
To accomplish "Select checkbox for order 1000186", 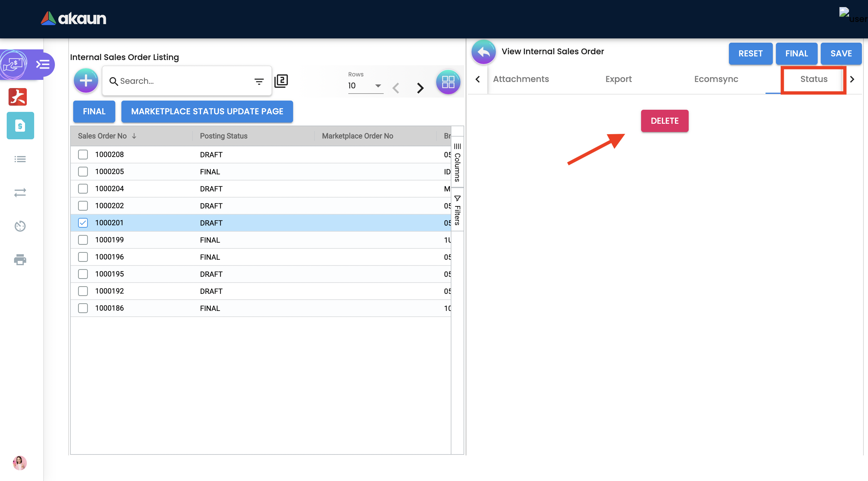I will pos(83,308).
